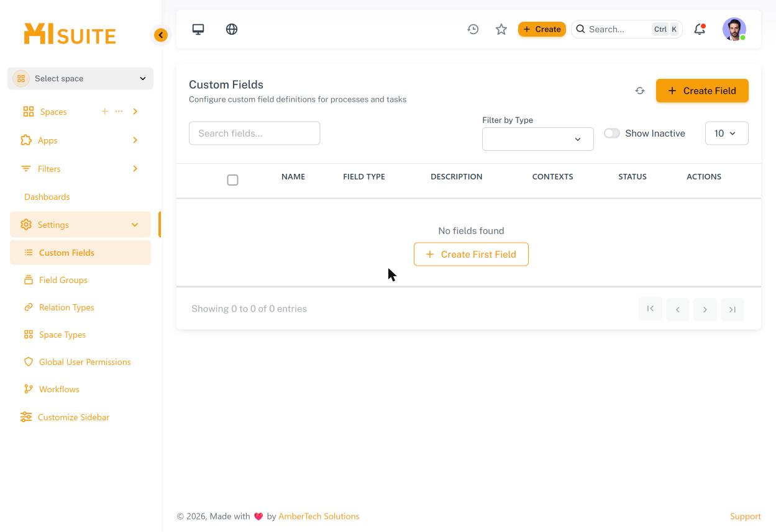Viewport: 776px width, 532px height.
Task: Open the Filter by Type dropdown
Action: pos(538,139)
